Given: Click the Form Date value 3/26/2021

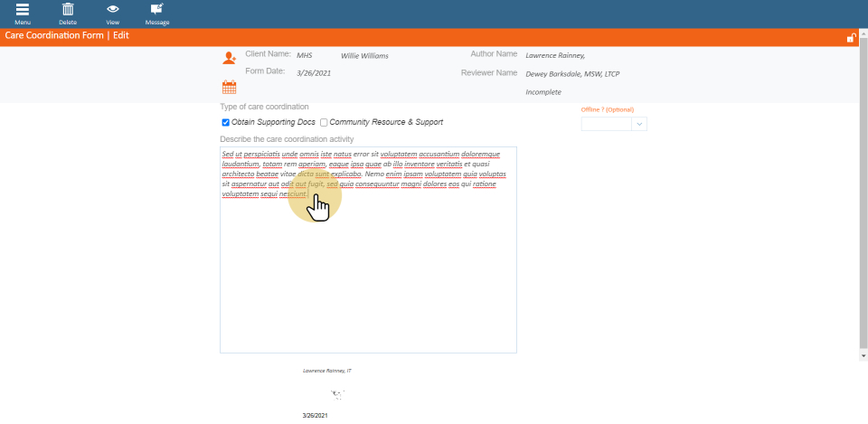Looking at the screenshot, I should pos(314,73).
